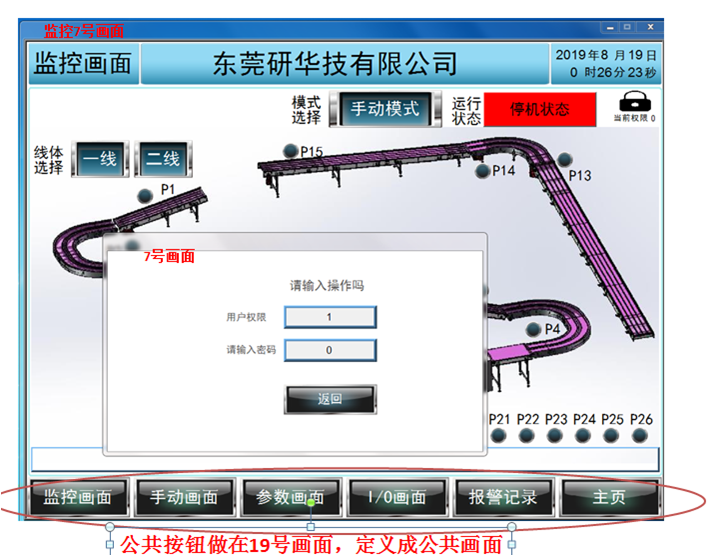Screen dimensions: 722x556
Task: Click the P21 indicator lamp
Action: point(498,436)
